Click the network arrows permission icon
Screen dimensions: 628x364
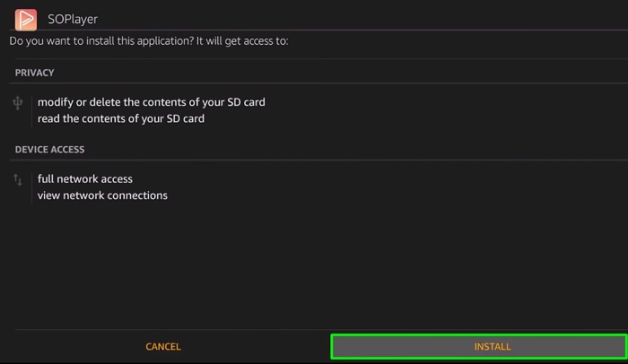point(18,180)
